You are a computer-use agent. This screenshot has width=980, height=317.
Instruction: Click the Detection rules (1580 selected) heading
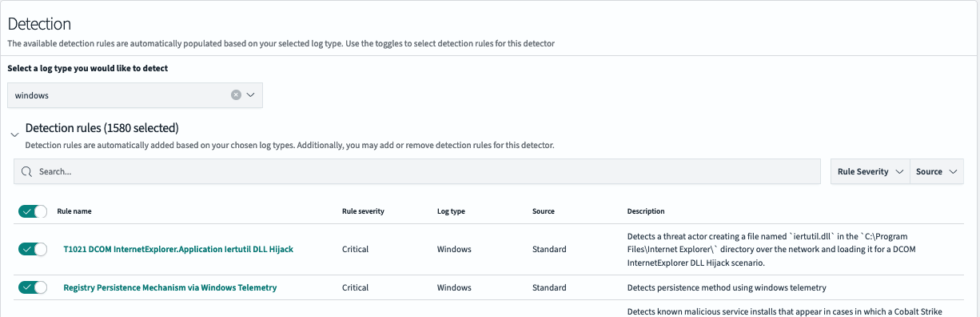pos(102,128)
